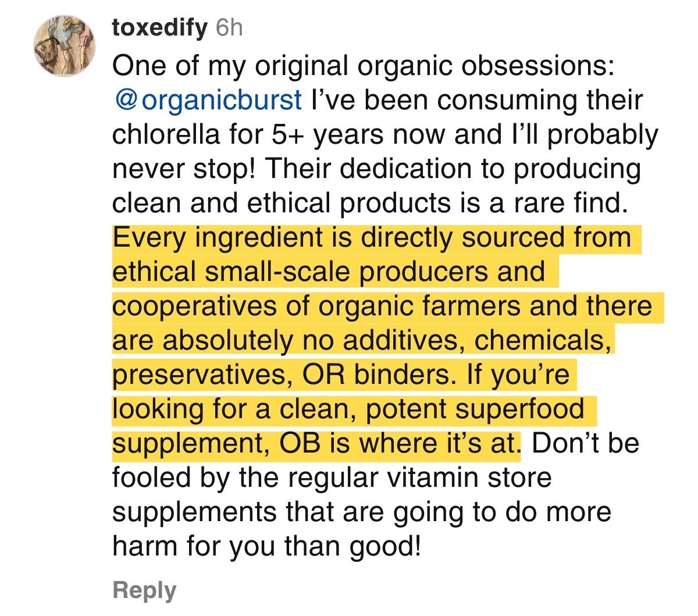Image resolution: width=698 pixels, height=616 pixels.
Task: Click the 'clean and ethical products' text line
Action: click(369, 203)
